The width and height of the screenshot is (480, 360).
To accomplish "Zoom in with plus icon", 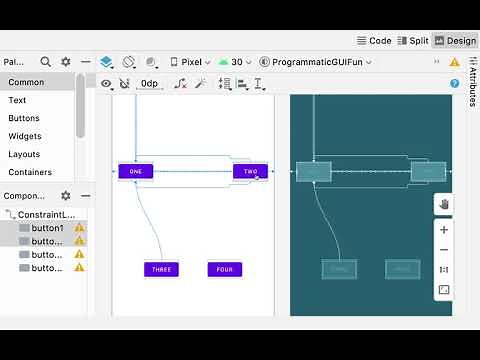I will [x=444, y=230].
